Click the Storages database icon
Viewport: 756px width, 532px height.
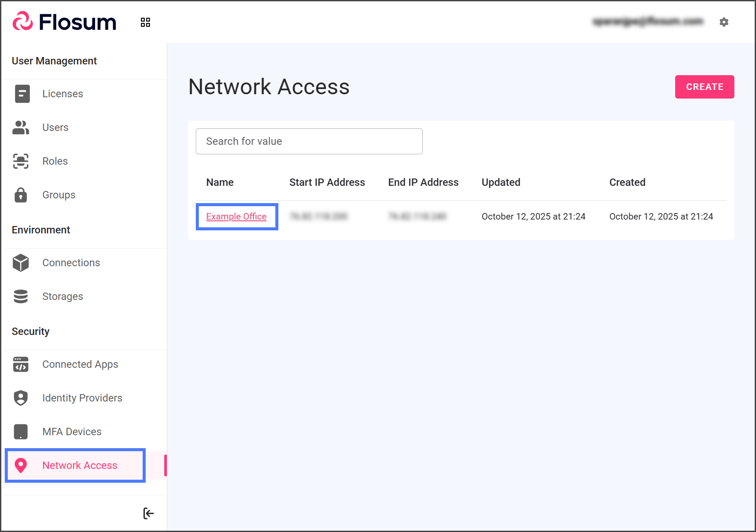click(21, 296)
